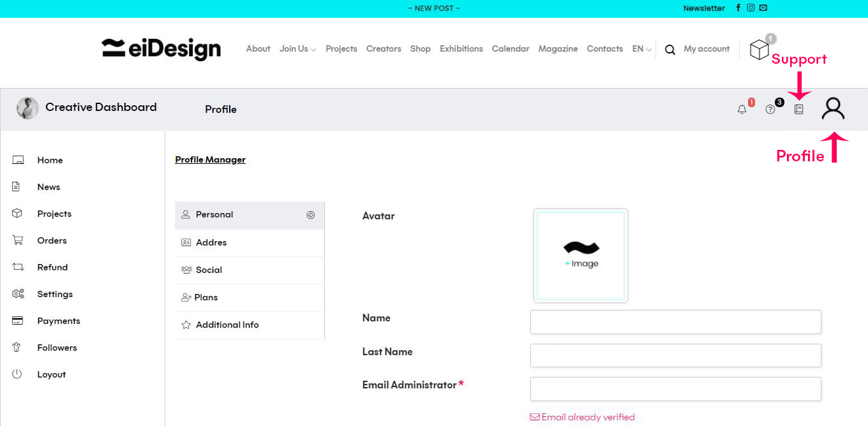Click the Newsletter link
The image size is (868, 426).
pos(704,8)
